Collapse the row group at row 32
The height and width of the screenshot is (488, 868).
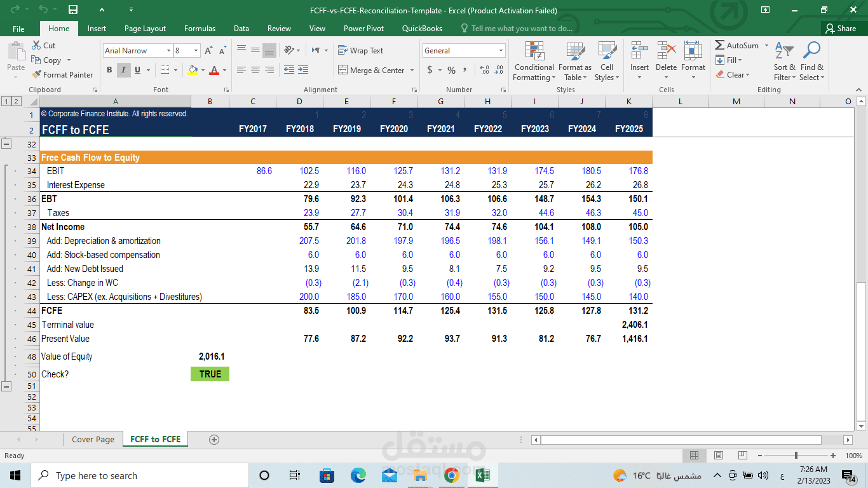6,144
